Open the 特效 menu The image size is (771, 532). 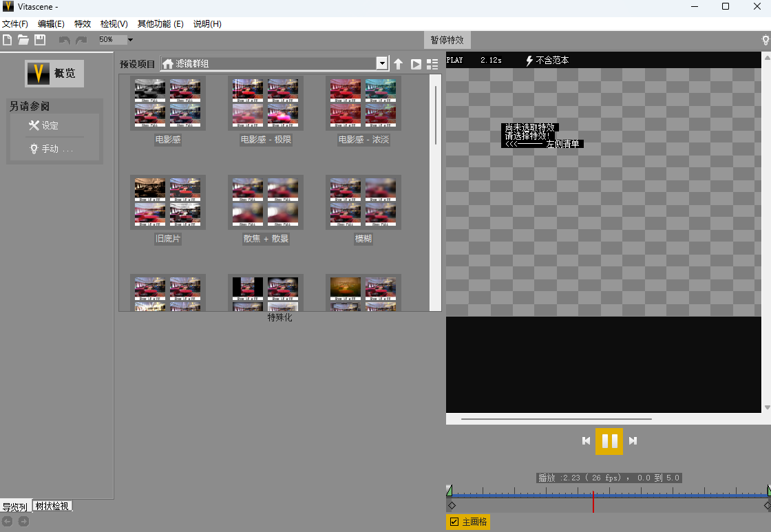tap(83, 23)
